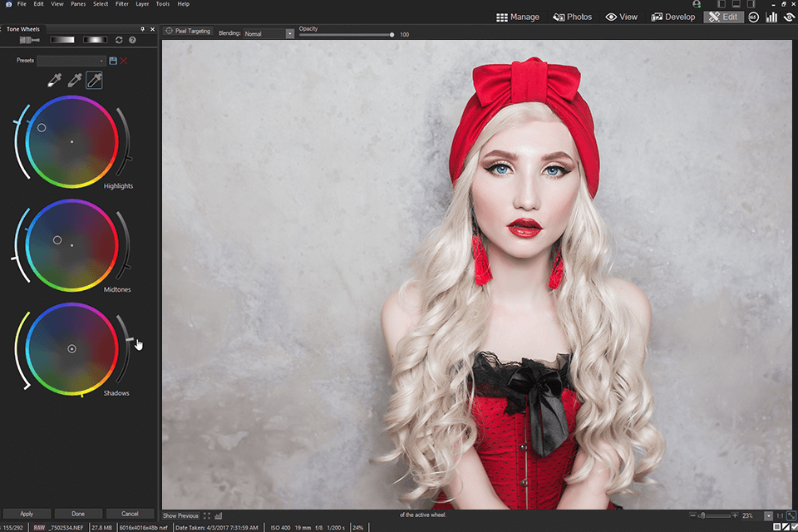The image size is (798, 532).
Task: Click the Highlights color wheel
Action: pos(71,142)
